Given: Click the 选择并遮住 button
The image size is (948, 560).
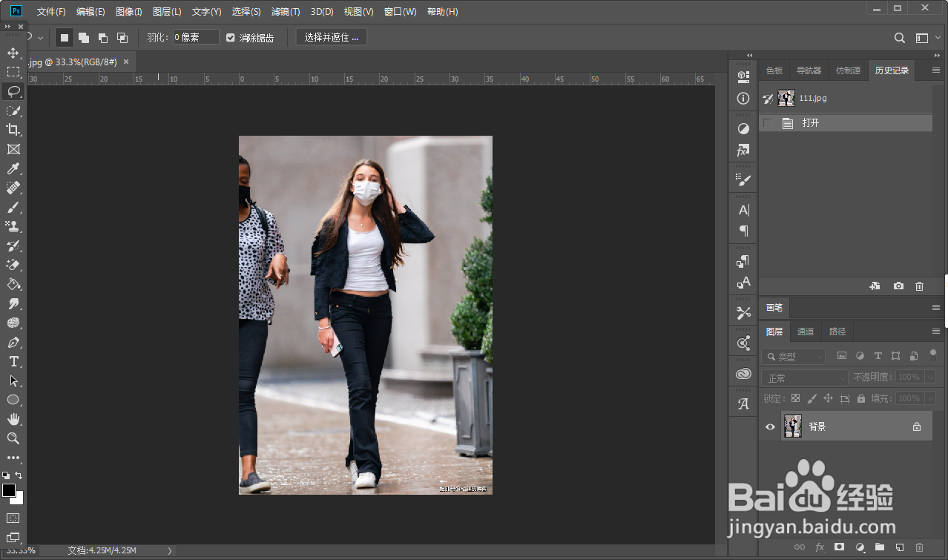Looking at the screenshot, I should pos(332,37).
